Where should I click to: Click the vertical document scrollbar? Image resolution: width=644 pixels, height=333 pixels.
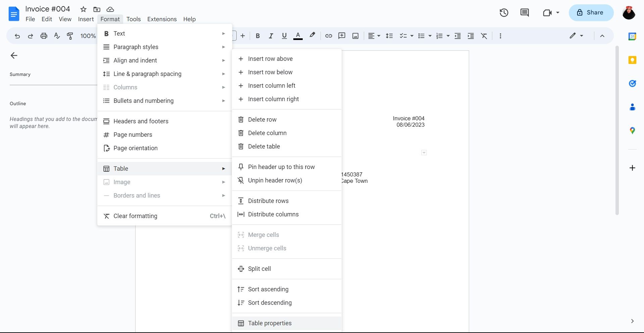coord(617,130)
